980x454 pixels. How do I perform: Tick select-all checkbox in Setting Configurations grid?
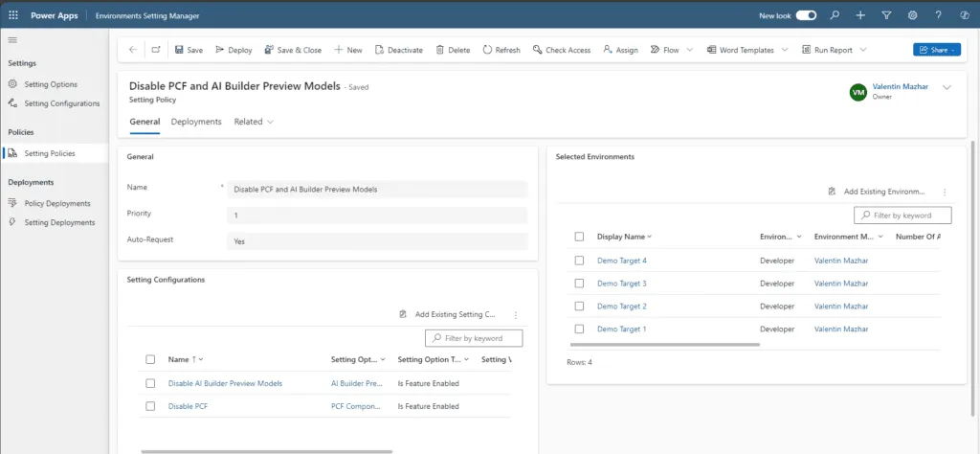click(150, 359)
